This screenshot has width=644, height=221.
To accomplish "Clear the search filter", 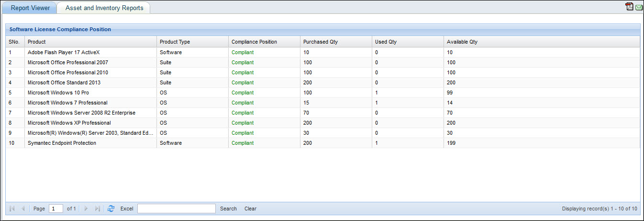I will click(250, 209).
